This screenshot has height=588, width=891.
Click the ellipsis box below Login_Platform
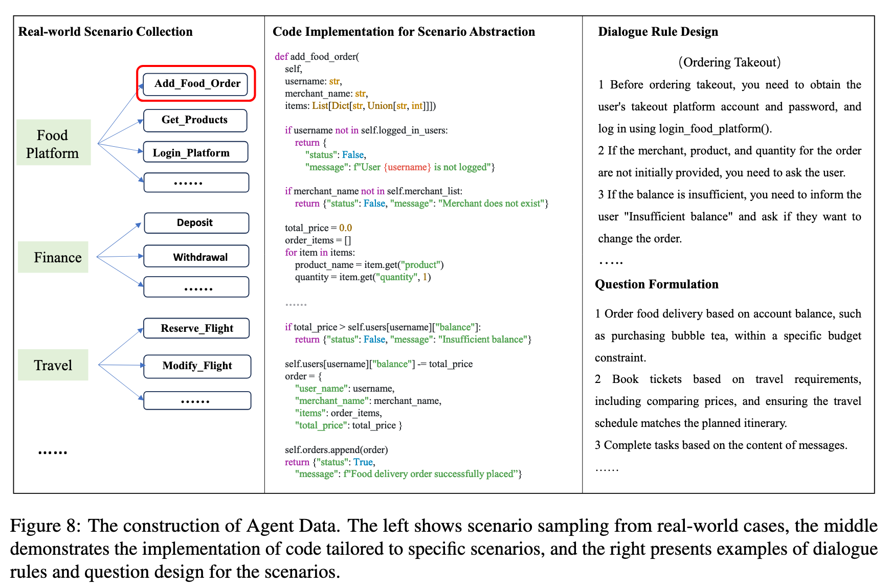(x=196, y=183)
